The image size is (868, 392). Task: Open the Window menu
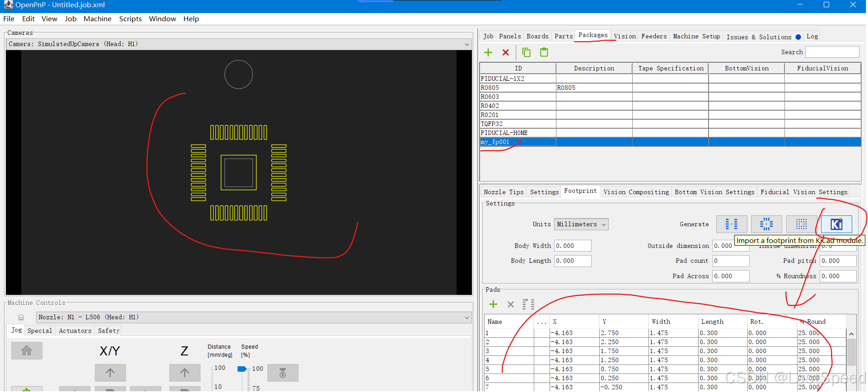(x=163, y=19)
